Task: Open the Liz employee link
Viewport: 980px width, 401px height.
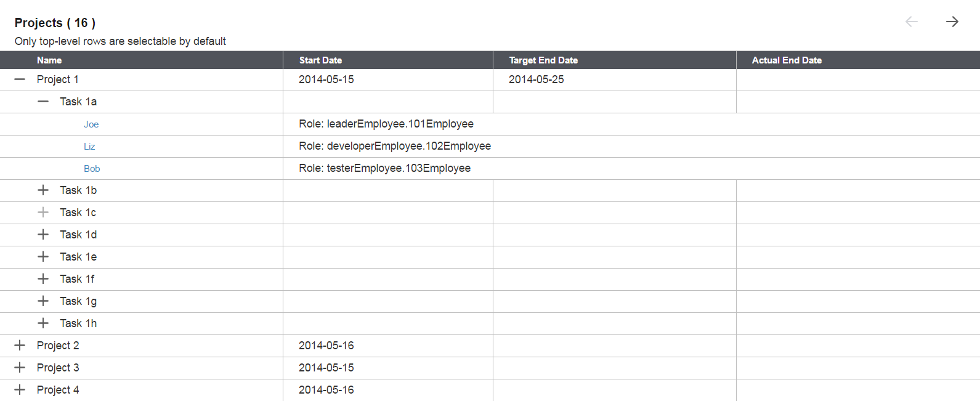Action: click(x=89, y=147)
